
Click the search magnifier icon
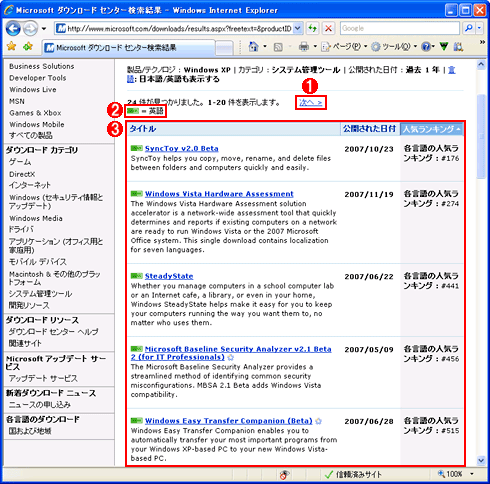[x=468, y=28]
